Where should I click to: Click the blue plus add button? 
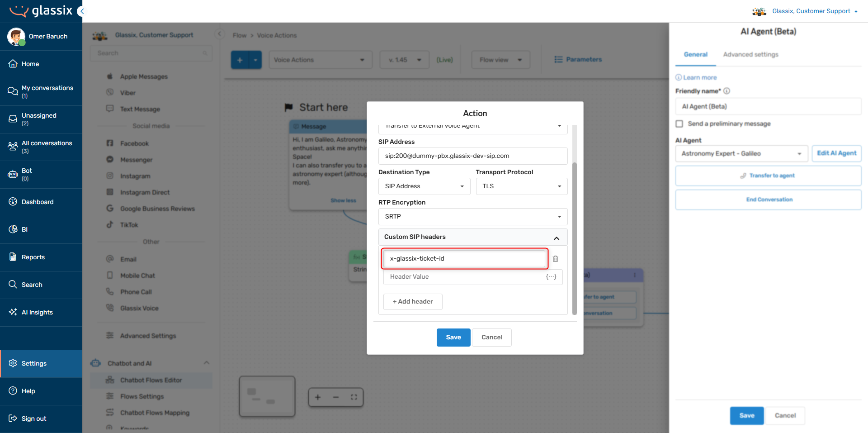pos(240,60)
